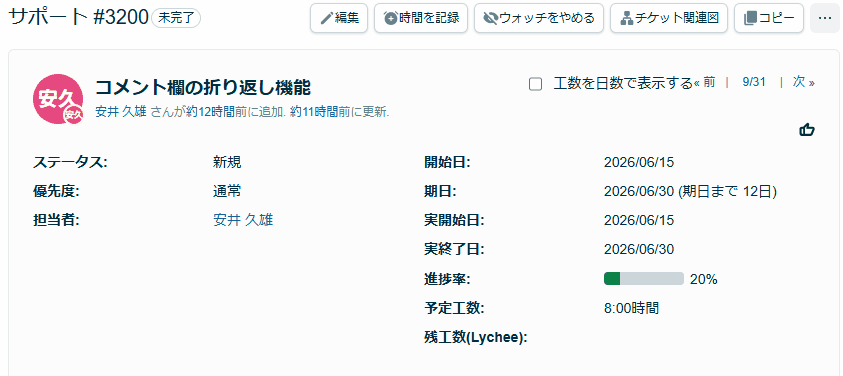Open チケット関連図 relation diagram
The image size is (843, 376).
pos(669,18)
